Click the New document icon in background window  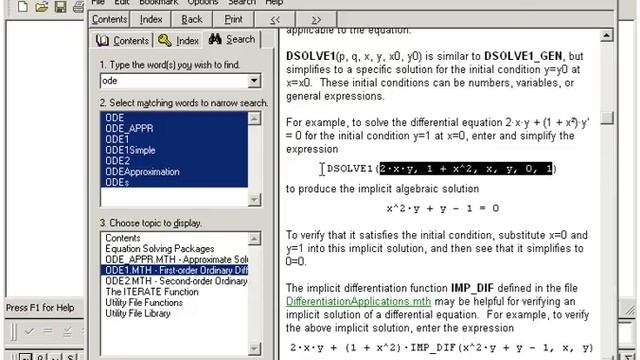22,6
